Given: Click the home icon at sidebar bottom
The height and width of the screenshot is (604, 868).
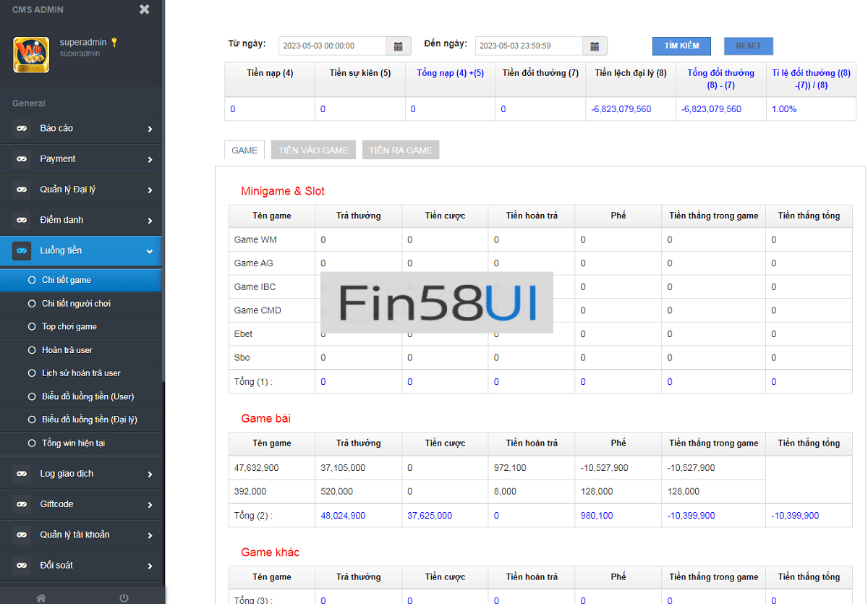Looking at the screenshot, I should point(41,597).
